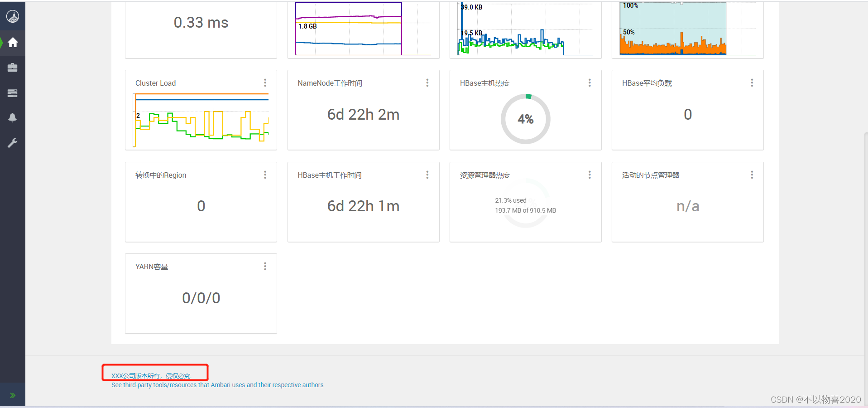
Task: Click the 21.3% used resource manager gauge
Action: click(x=525, y=203)
